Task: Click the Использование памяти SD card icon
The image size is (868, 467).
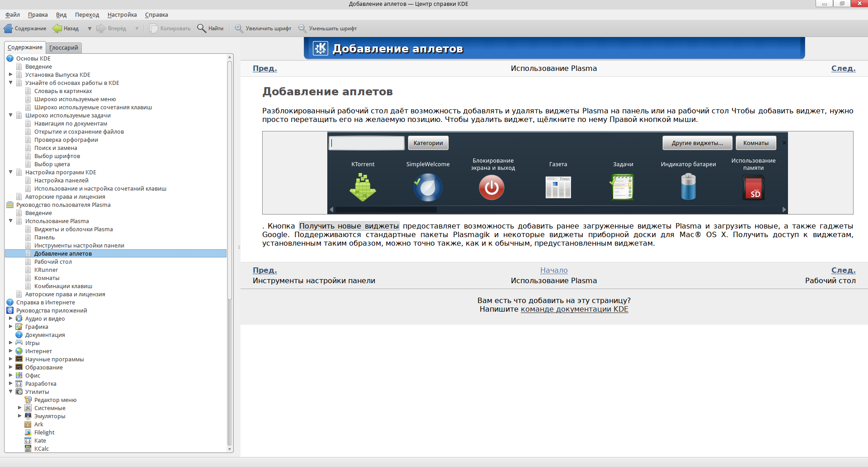Action: (754, 188)
